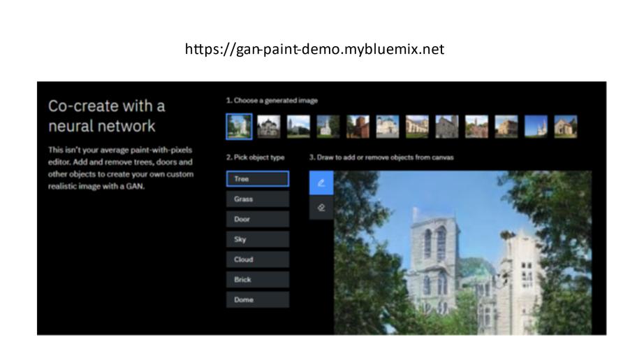The width and height of the screenshot is (644, 363).
Task: Pick the last generated image thumbnail
Action: coord(566,127)
